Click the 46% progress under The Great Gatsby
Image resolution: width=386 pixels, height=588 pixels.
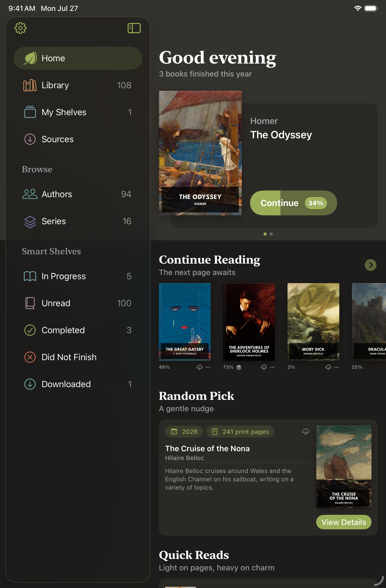(x=164, y=367)
